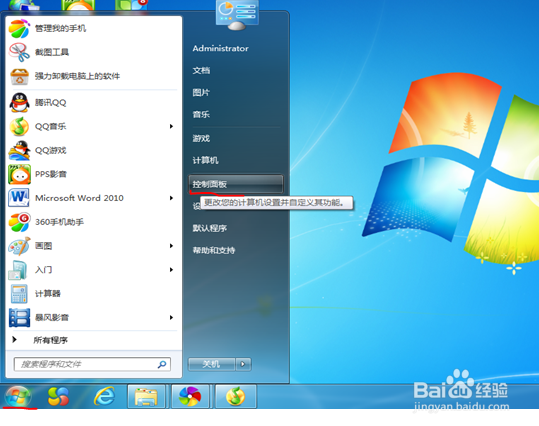Open 暴风影音 player icon
Image resolution: width=539 pixels, height=426 pixels.
19,317
